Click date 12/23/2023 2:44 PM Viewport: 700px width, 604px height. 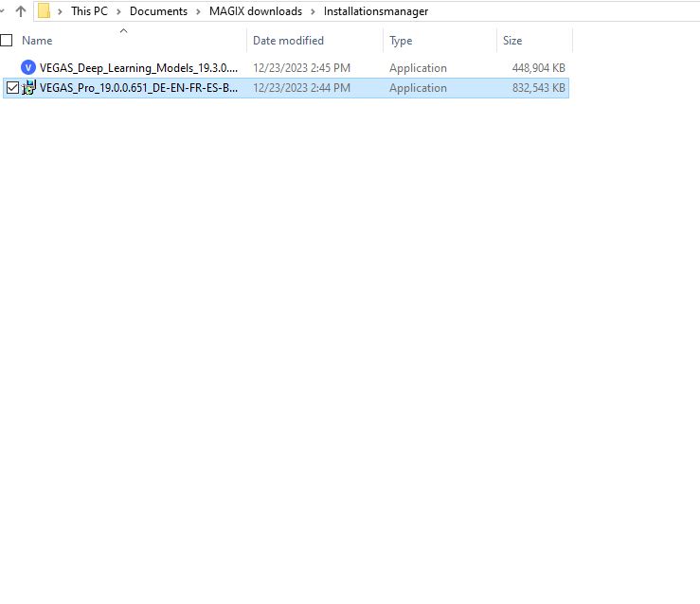click(x=302, y=88)
